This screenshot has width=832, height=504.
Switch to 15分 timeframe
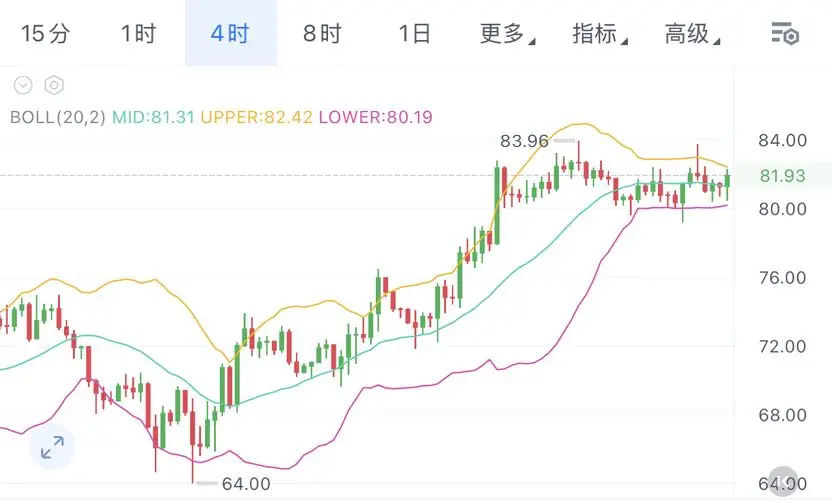[x=45, y=33]
